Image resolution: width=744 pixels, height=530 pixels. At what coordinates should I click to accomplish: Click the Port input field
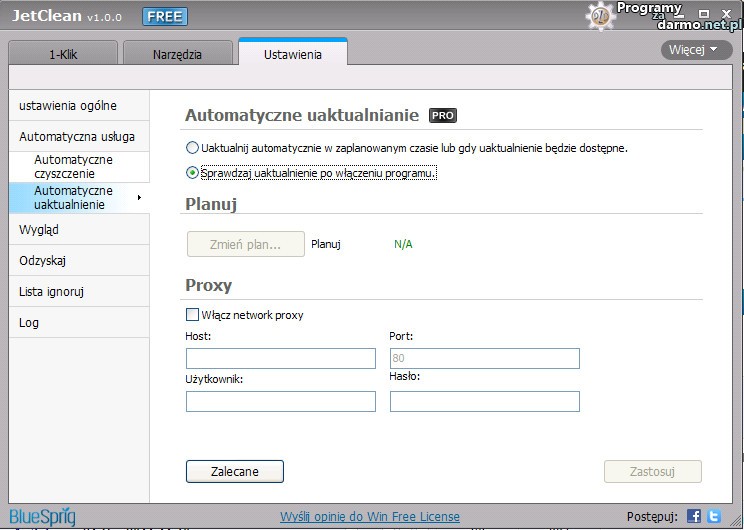tap(484, 358)
